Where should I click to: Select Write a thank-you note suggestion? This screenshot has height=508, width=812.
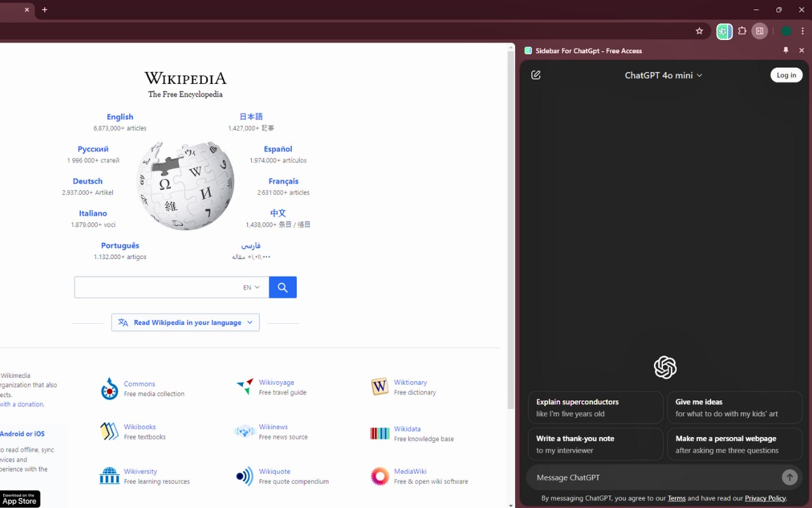596,444
